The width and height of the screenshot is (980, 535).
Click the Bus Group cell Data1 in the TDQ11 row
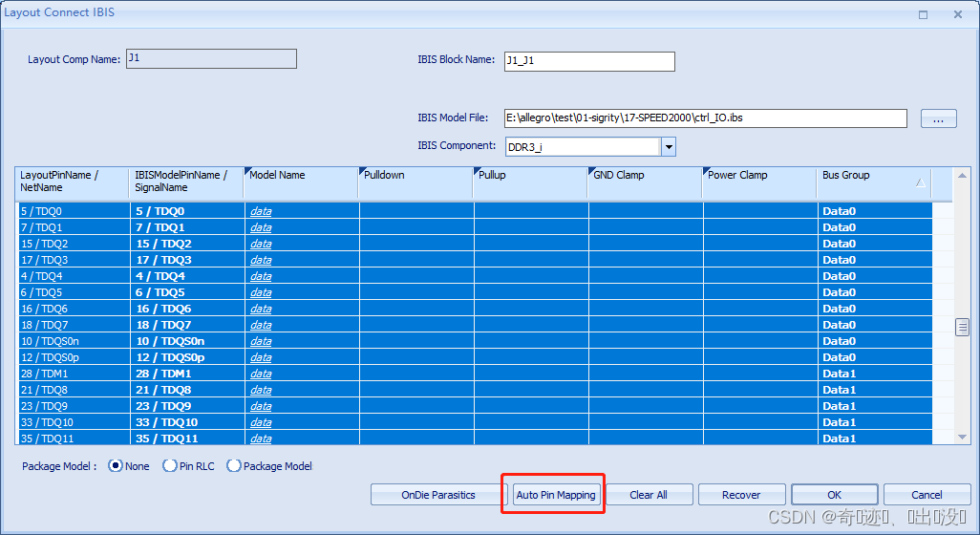875,439
